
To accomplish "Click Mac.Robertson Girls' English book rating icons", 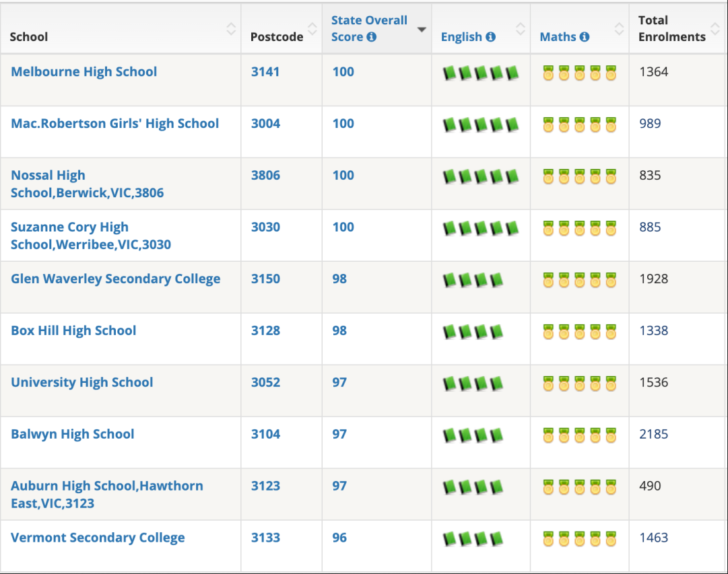I will pyautogui.click(x=481, y=124).
